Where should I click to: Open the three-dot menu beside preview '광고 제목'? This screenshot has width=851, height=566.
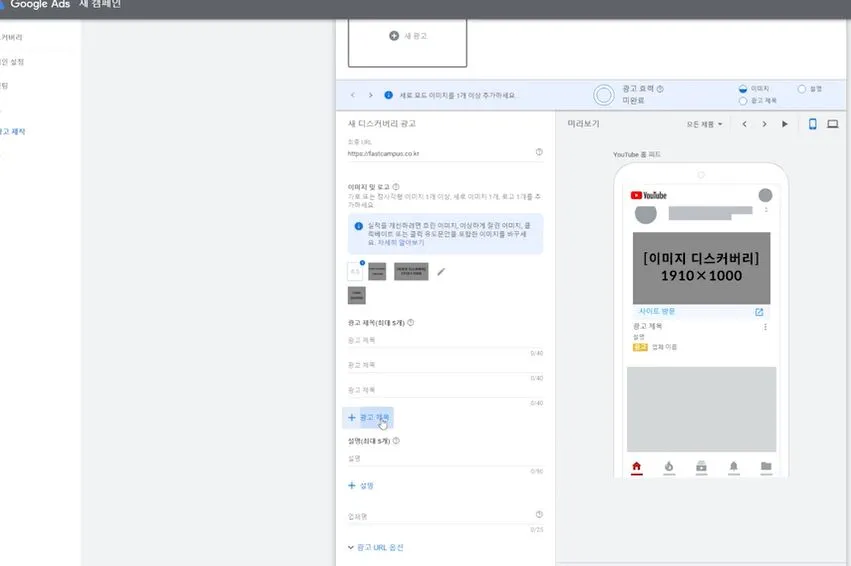coord(765,327)
